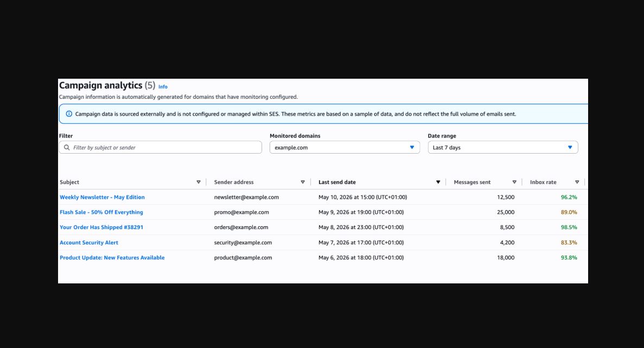Open Product Update: New Features Available campaign
The image size is (644, 348).
pyautogui.click(x=112, y=258)
